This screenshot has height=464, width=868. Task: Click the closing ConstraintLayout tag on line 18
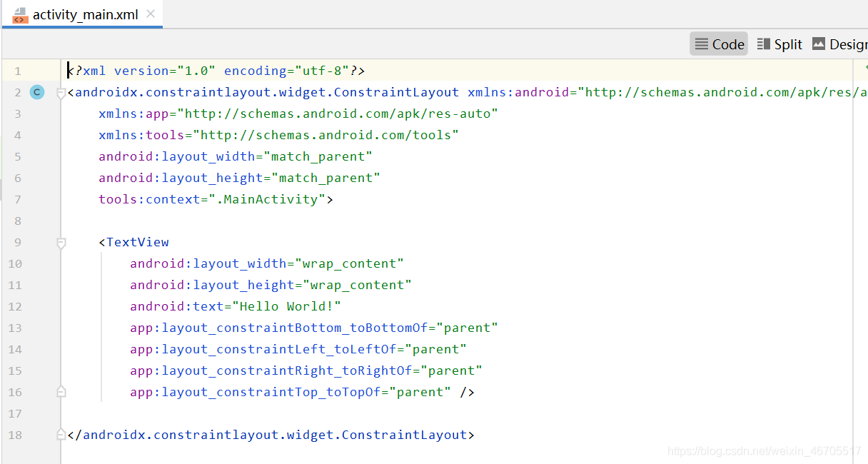[271, 435]
